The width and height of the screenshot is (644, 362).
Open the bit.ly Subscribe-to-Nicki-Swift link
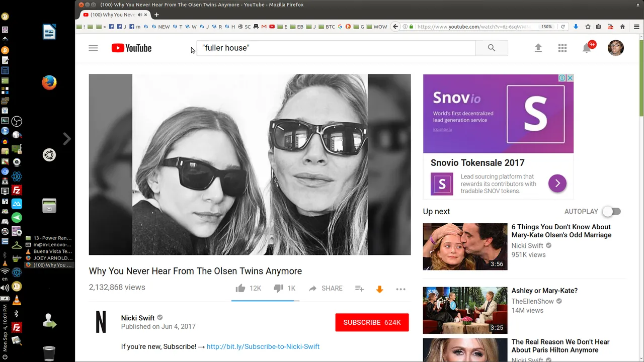pyautogui.click(x=263, y=346)
